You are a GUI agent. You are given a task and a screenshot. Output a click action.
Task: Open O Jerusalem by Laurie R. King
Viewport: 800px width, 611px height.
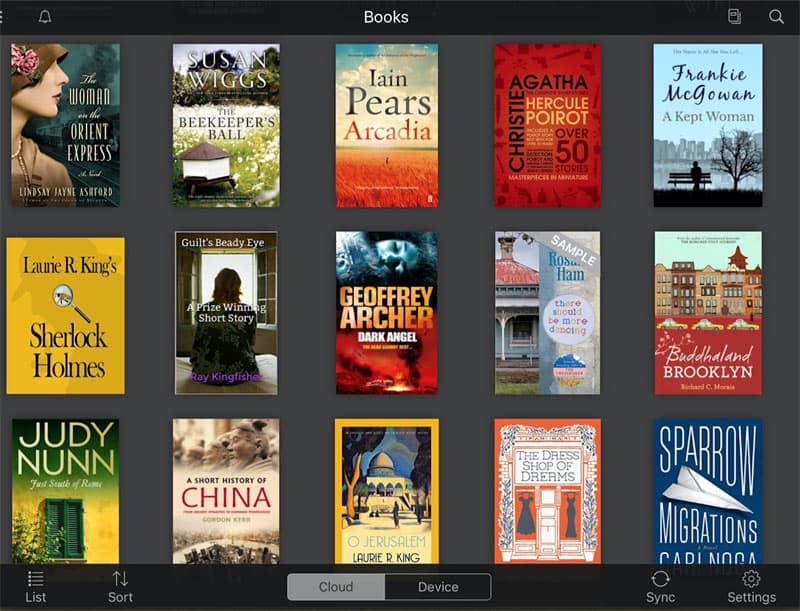click(x=387, y=491)
